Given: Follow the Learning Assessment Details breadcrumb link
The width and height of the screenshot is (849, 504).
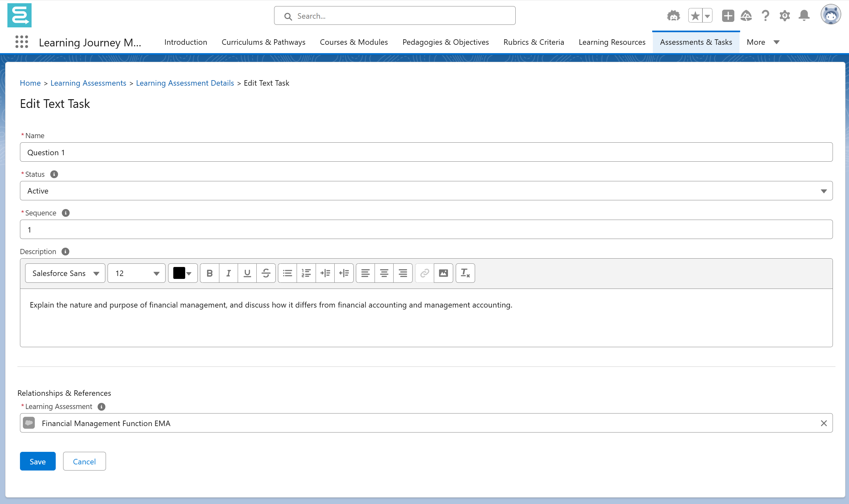Looking at the screenshot, I should point(185,83).
